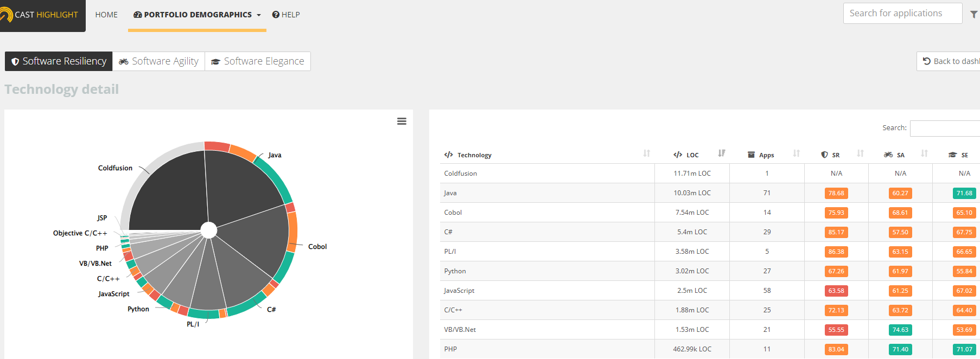This screenshot has height=359, width=980.
Task: Click the JavaScript SR red badge 63.58
Action: 836,291
